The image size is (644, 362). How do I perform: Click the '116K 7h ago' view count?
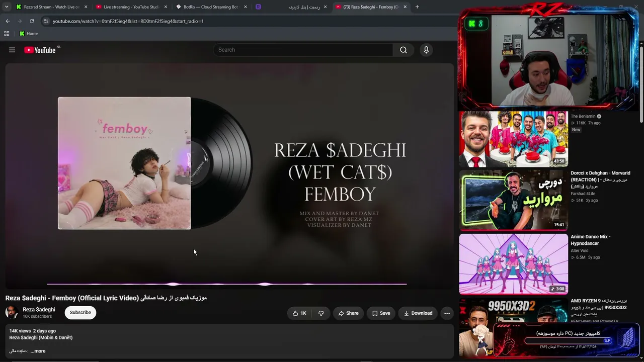(x=585, y=123)
